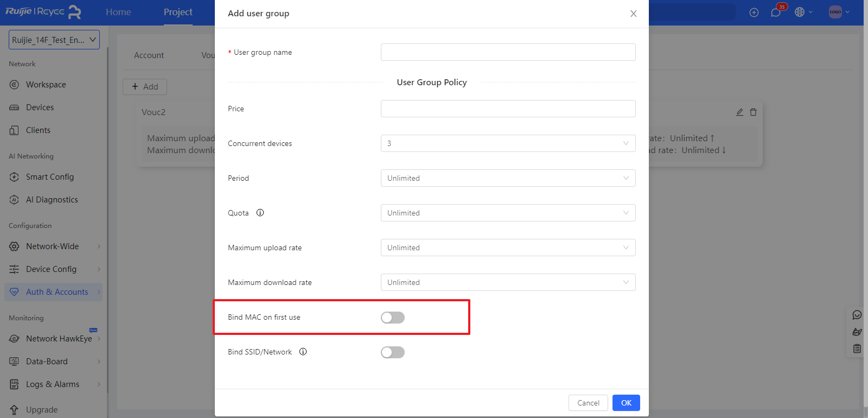Toggle the Bind SSID/Network switch
Viewport: 868px width, 418px height.
[393, 352]
